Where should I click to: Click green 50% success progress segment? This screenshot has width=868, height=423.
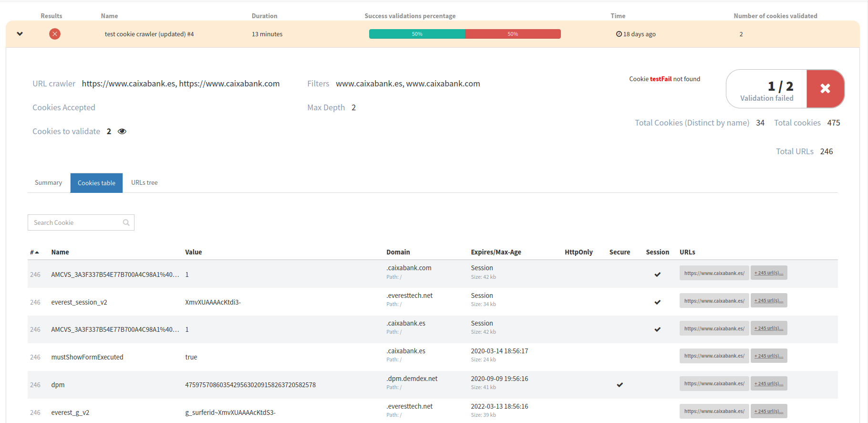coord(417,34)
